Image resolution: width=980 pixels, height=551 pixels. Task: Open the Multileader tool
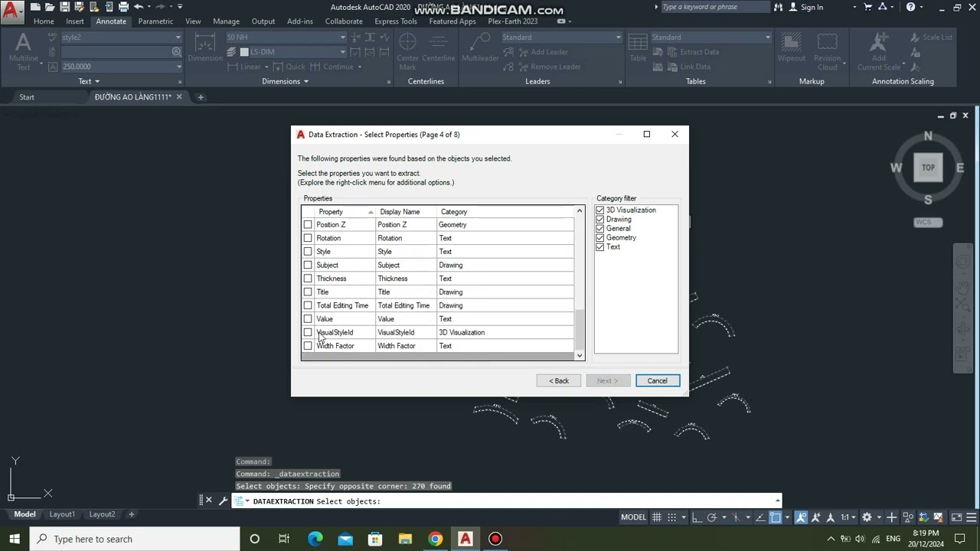[479, 51]
